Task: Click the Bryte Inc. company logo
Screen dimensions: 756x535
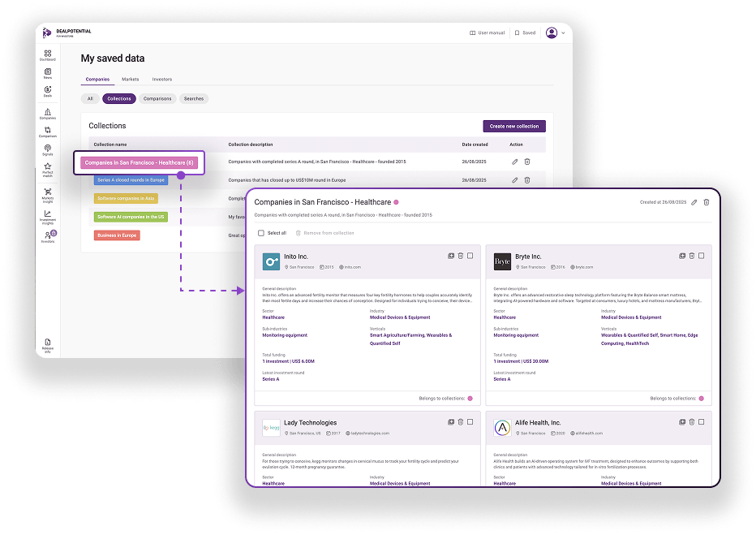Action: (502, 261)
